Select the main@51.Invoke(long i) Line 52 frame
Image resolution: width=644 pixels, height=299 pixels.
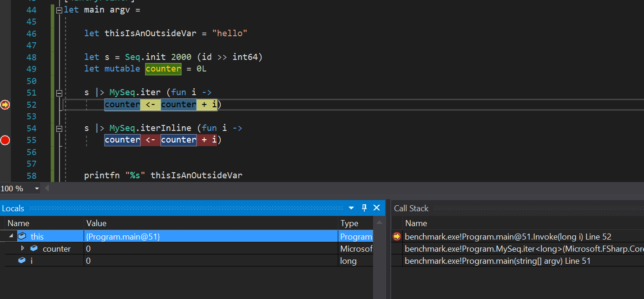point(524,236)
